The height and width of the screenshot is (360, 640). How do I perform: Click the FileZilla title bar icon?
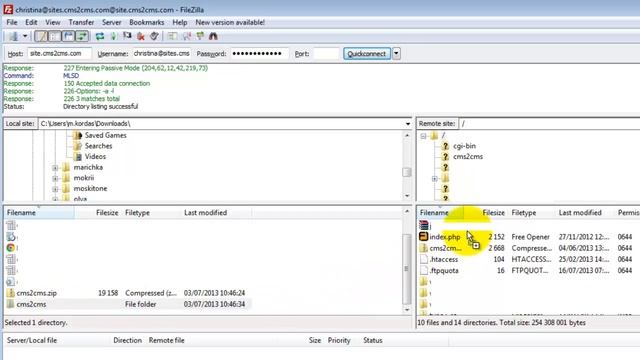[8, 9]
